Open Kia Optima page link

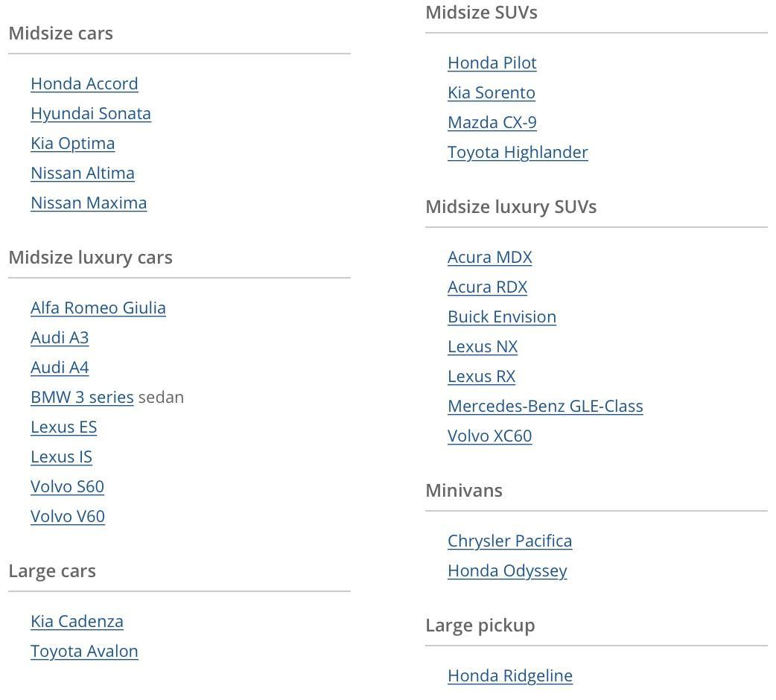(x=72, y=143)
